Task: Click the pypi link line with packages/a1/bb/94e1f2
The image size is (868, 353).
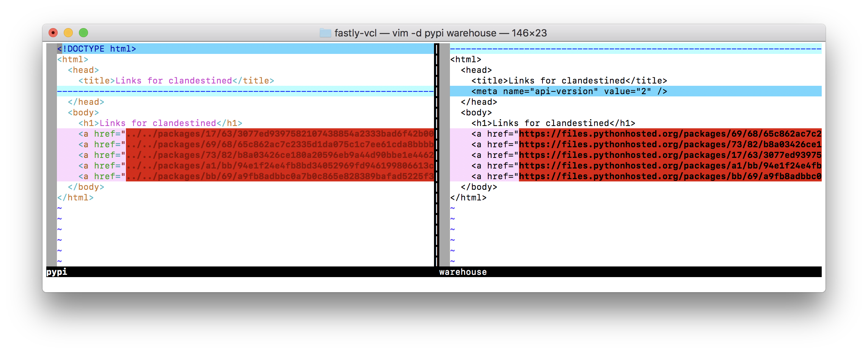Action: [245, 165]
